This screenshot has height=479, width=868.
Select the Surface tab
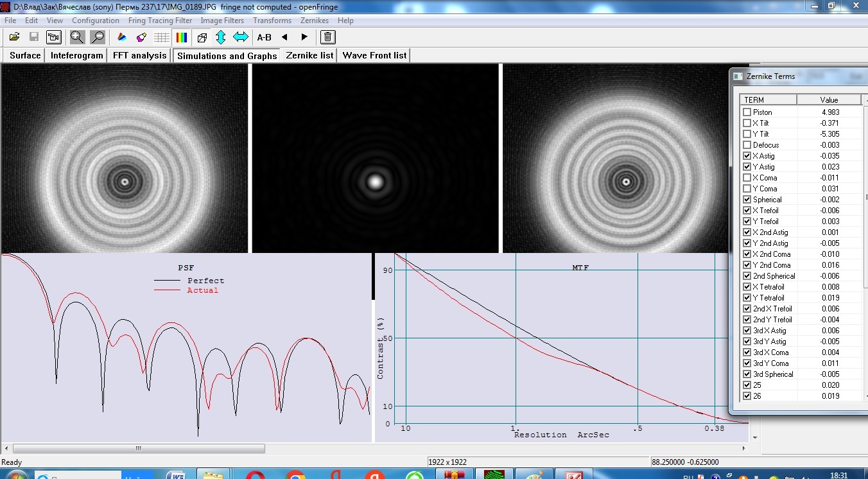pyautogui.click(x=25, y=56)
